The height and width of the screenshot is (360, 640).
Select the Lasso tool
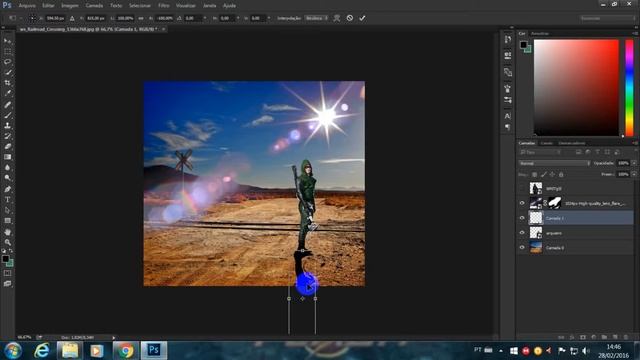click(x=7, y=62)
